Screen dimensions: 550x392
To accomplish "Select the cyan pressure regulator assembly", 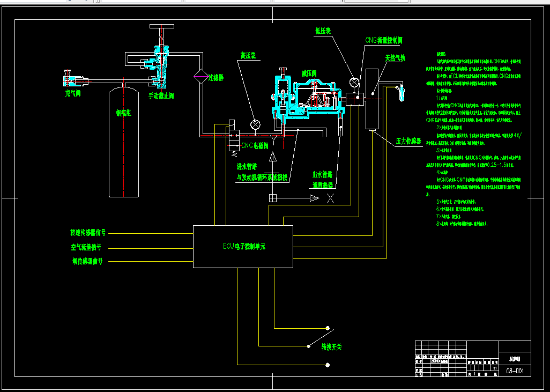I will point(308,97).
